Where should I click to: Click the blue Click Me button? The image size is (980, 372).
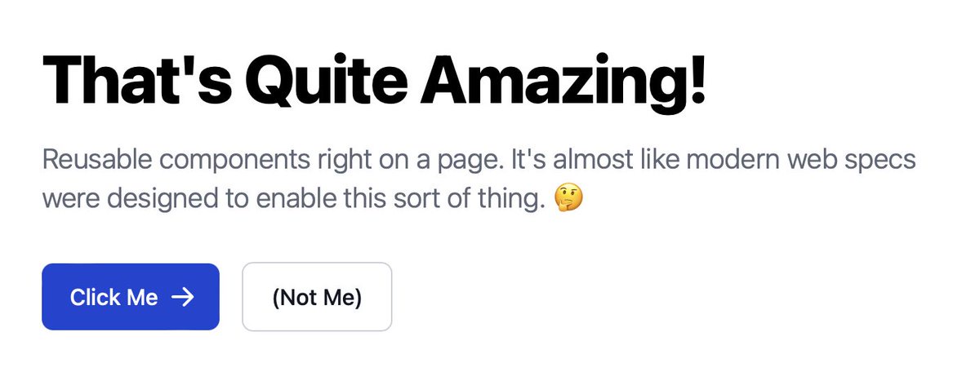click(x=131, y=297)
